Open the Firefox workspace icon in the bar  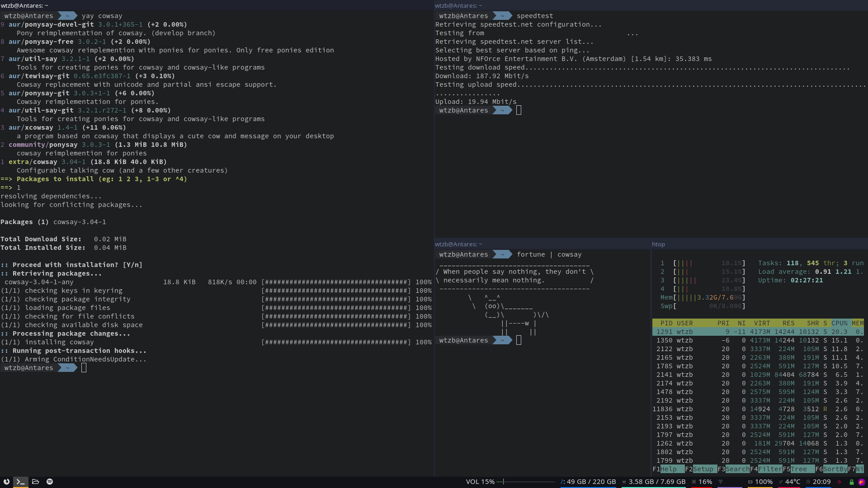[x=6, y=482]
